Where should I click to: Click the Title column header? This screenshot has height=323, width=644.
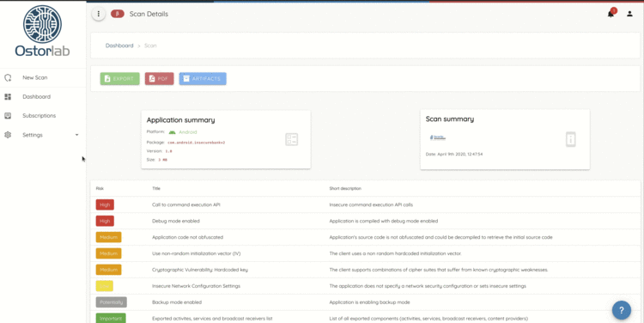(x=156, y=189)
